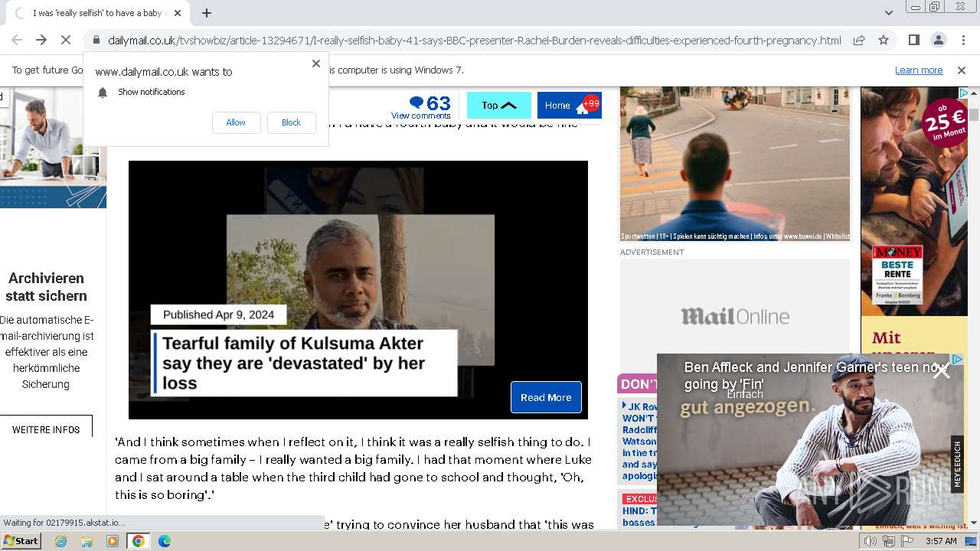This screenshot has height=551, width=980.
Task: Open the new tab plus button
Action: [207, 13]
